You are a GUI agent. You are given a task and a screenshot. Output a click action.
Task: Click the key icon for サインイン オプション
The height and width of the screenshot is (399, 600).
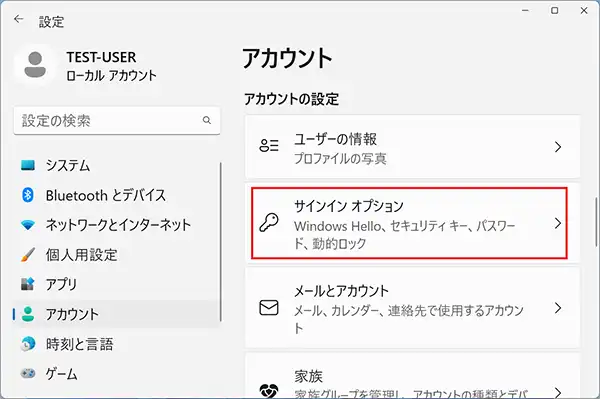point(269,223)
